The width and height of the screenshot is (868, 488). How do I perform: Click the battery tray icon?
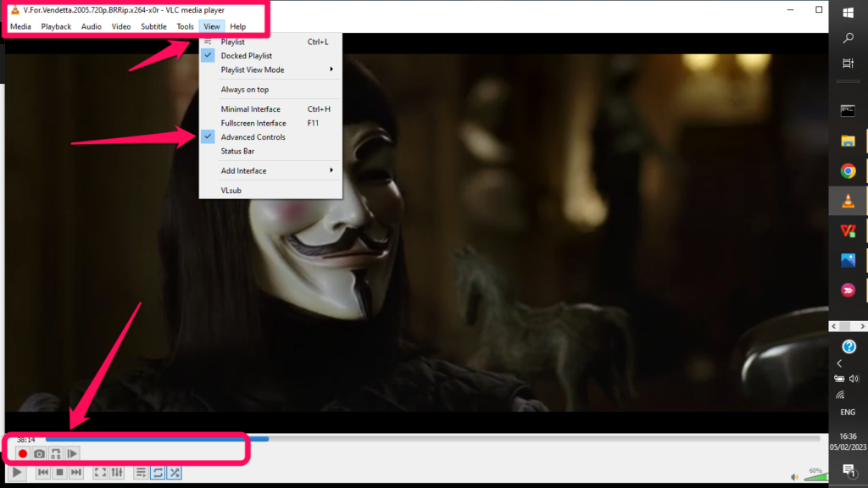click(x=839, y=379)
